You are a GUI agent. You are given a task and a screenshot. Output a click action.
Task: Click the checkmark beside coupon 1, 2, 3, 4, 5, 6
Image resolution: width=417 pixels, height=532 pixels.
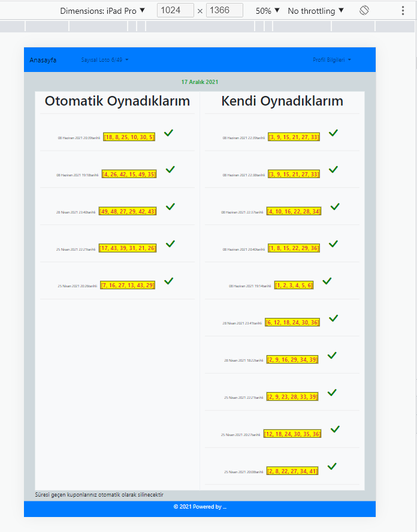pos(327,279)
